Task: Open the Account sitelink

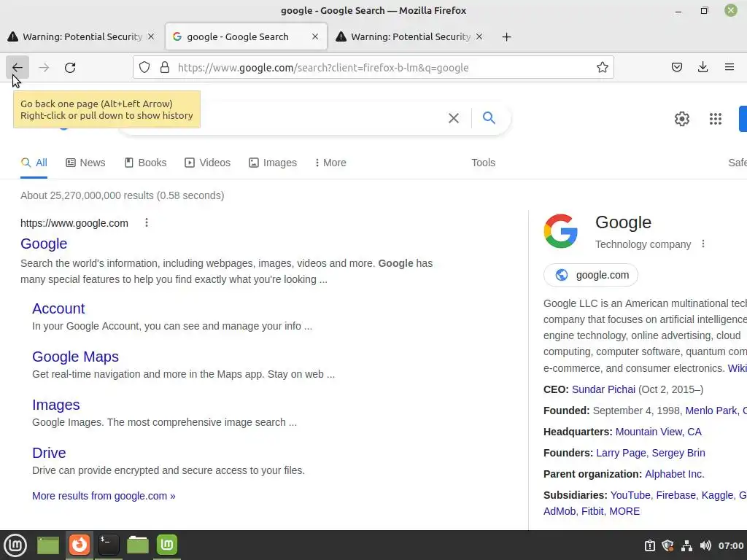Action: coord(58,308)
